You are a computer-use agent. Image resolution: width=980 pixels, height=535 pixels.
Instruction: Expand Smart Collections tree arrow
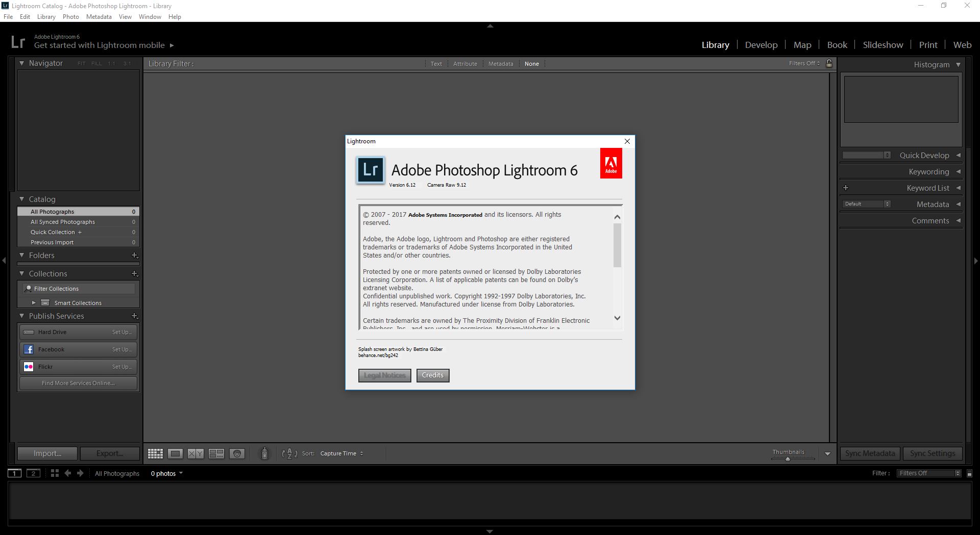pyautogui.click(x=34, y=302)
